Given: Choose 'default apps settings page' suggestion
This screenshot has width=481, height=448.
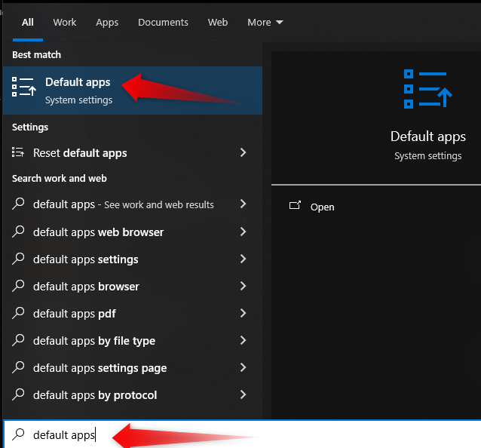Looking at the screenshot, I should pyautogui.click(x=133, y=368).
